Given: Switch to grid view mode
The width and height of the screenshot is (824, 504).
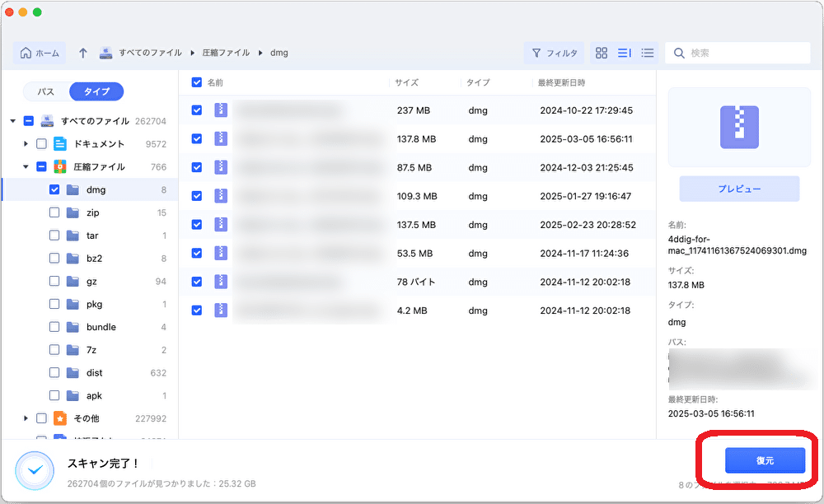Looking at the screenshot, I should pos(601,52).
